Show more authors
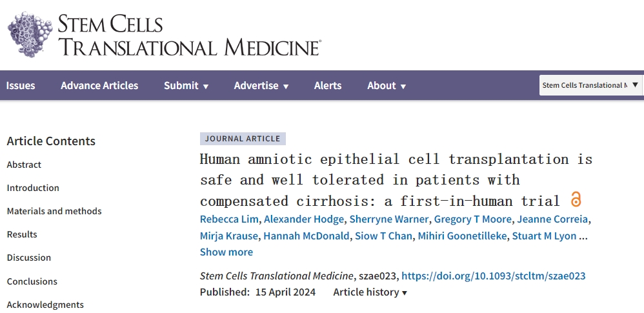This screenshot has width=644, height=313. tap(226, 252)
